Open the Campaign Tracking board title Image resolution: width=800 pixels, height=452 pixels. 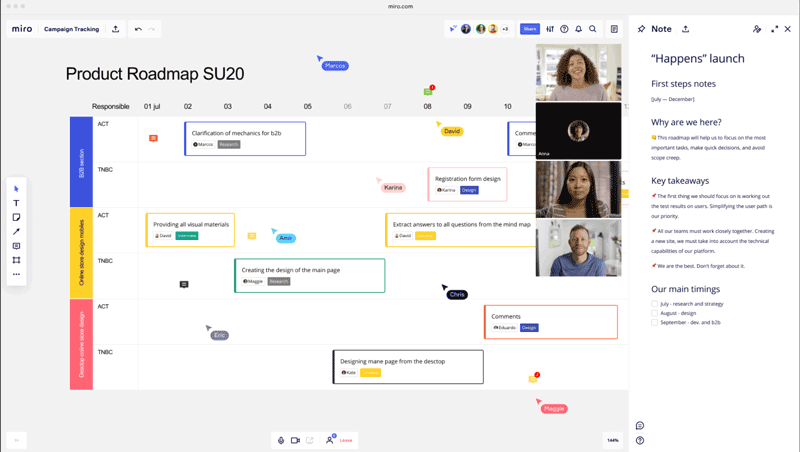pos(71,29)
